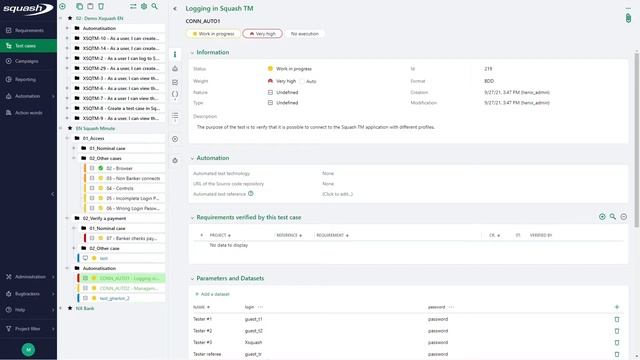Click the circled X anchor icon
The height and width of the screenshot is (360, 640).
(x=175, y=139)
